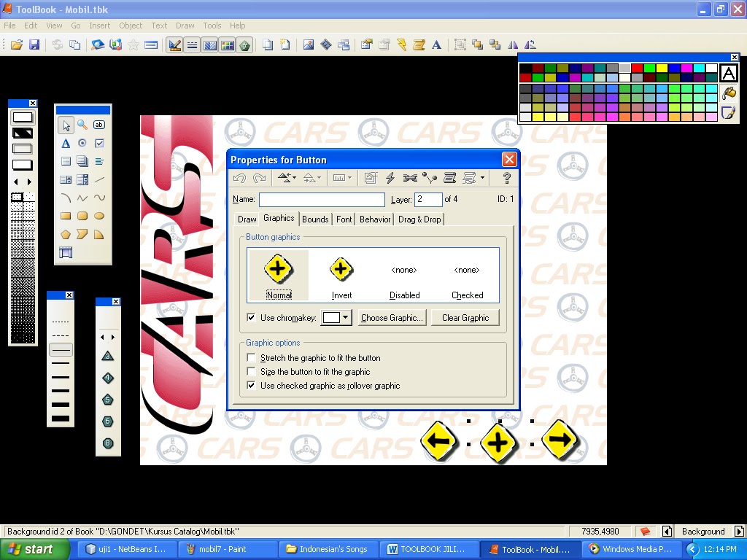The image size is (747, 560).
Task: Click the question mark help icon in Properties dialog
Action: click(x=507, y=178)
